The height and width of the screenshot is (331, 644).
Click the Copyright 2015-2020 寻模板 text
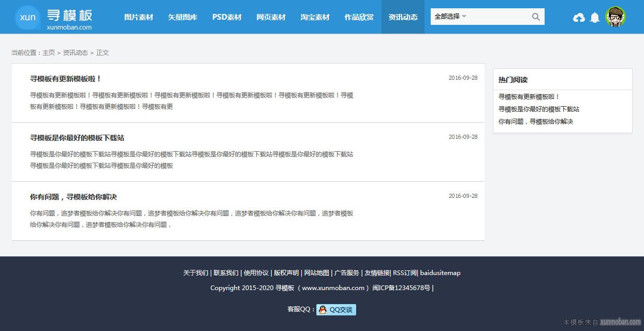[252, 288]
